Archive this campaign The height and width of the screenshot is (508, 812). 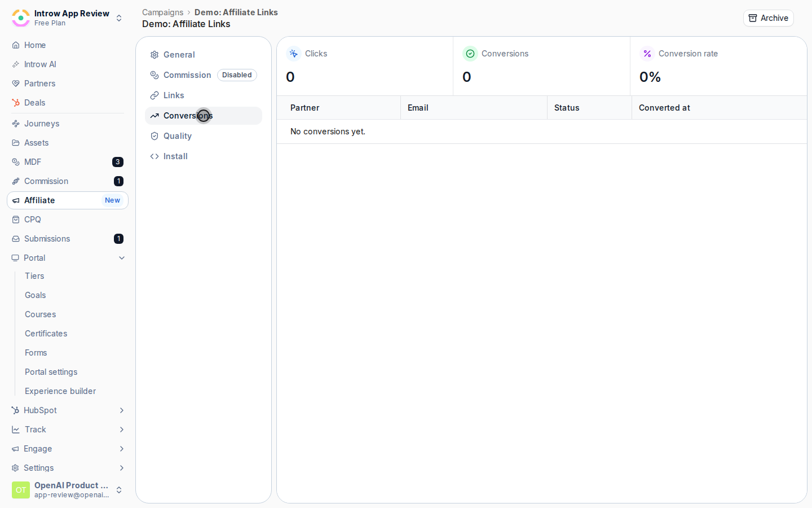pyautogui.click(x=768, y=18)
